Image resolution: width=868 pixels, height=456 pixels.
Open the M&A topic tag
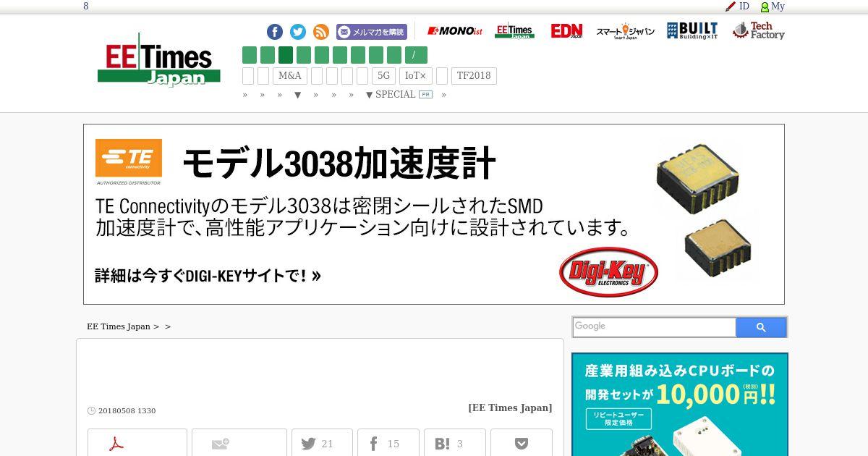290,76
